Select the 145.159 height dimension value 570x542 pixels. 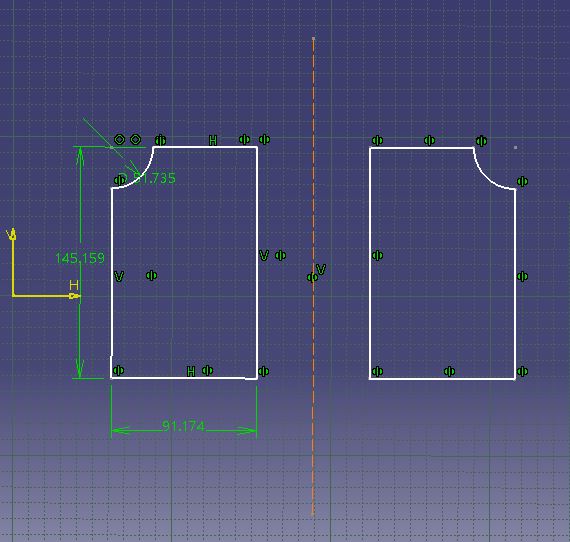[x=80, y=258]
